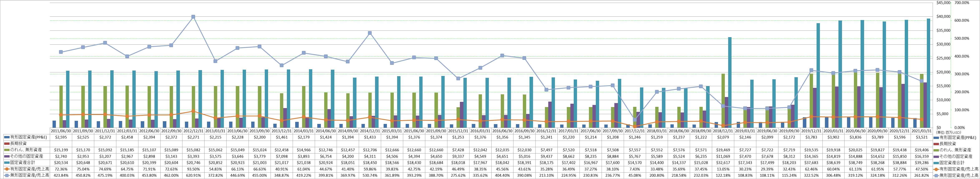Select the $20,025 cell
Screen dimensions: 980x179
[855, 150]
